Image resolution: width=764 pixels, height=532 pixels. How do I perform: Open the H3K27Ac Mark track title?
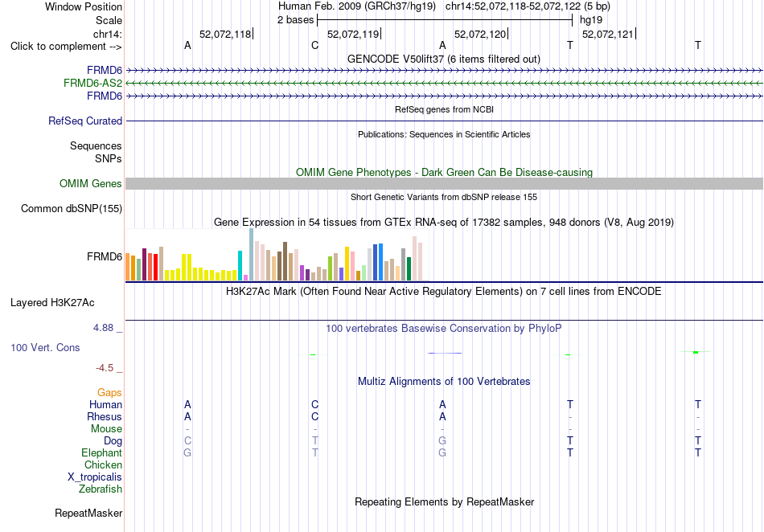[444, 292]
